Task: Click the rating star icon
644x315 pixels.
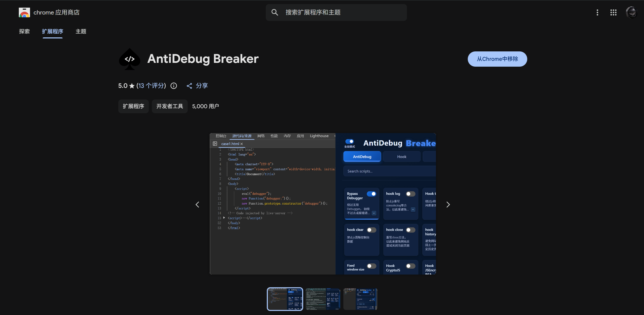Action: pyautogui.click(x=132, y=86)
